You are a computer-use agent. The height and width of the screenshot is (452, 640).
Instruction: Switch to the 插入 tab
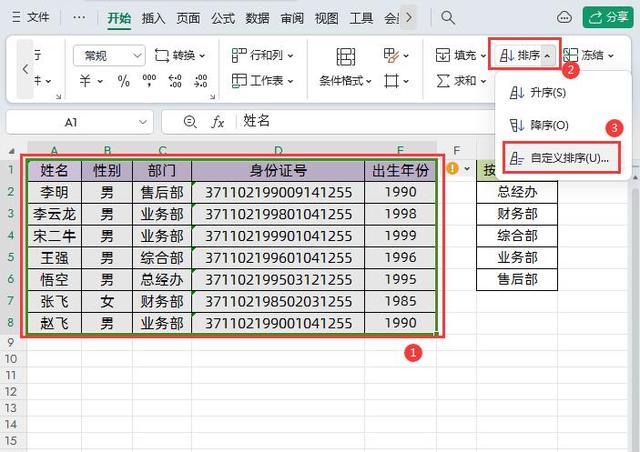pos(153,18)
